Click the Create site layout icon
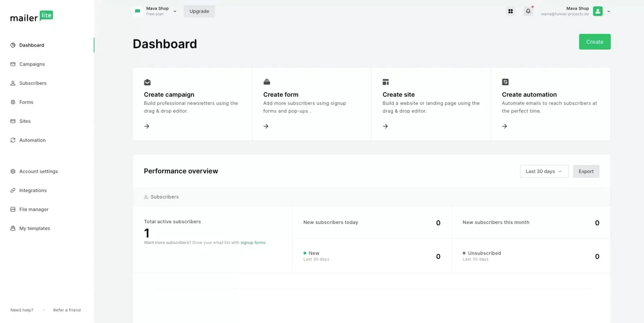Image resolution: width=644 pixels, height=323 pixels. [386, 82]
